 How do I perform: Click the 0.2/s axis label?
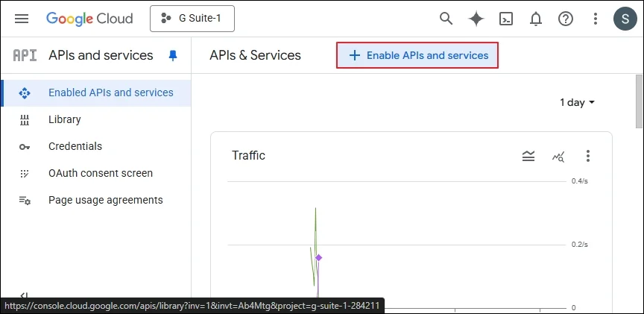click(x=579, y=245)
